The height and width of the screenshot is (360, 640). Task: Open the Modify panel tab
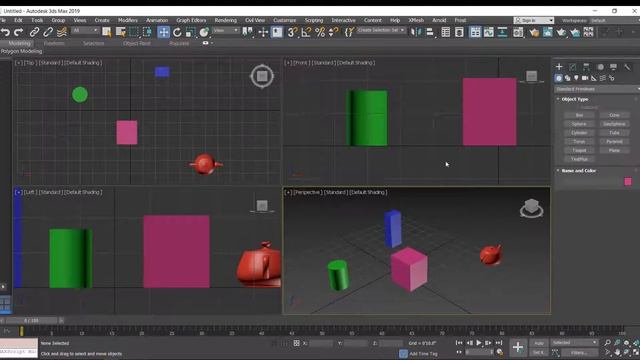[573, 67]
